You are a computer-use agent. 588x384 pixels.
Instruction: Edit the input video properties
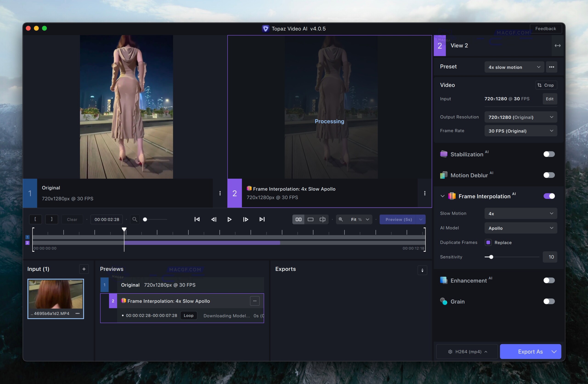549,99
